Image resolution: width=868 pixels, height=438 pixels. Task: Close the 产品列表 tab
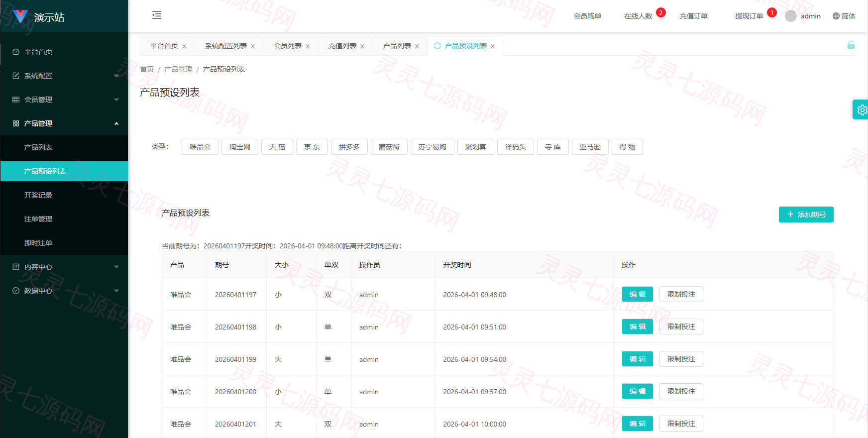[417, 46]
